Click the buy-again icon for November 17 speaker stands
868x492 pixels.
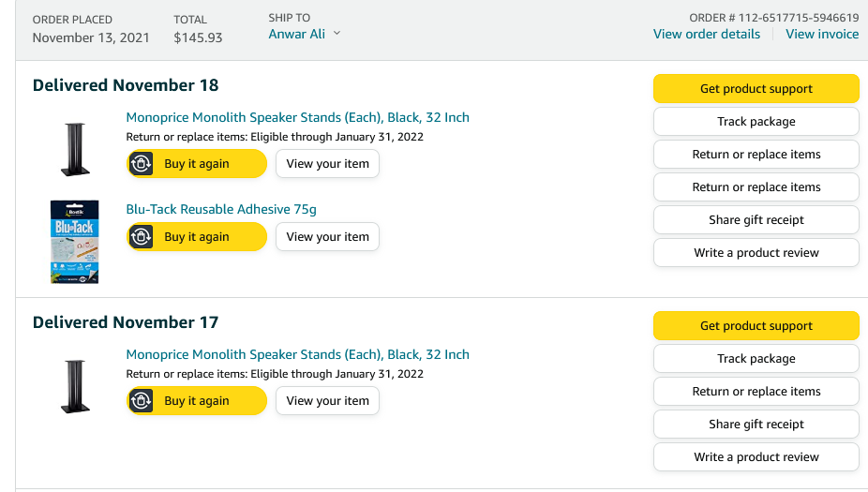pos(141,401)
